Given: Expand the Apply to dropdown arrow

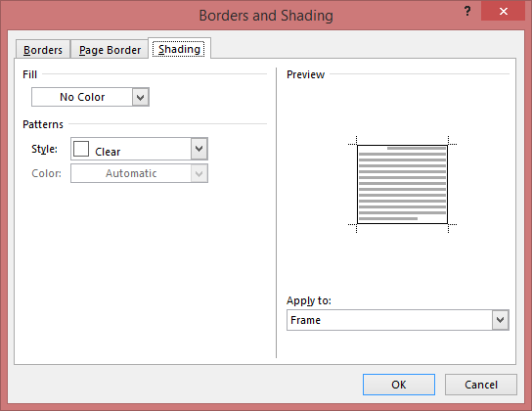Looking at the screenshot, I should (x=501, y=320).
